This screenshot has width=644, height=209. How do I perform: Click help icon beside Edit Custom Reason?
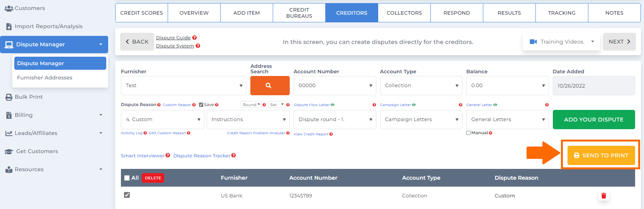[189, 133]
